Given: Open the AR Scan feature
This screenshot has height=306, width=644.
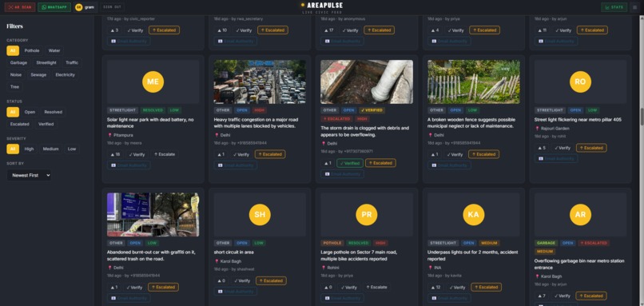Looking at the screenshot, I should (20, 7).
